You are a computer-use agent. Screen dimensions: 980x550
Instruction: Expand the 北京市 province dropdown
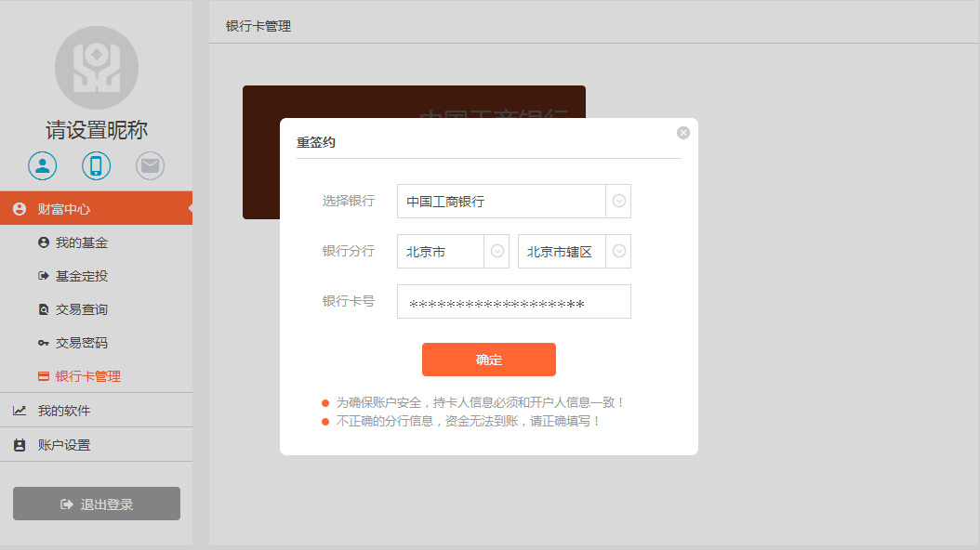497,252
